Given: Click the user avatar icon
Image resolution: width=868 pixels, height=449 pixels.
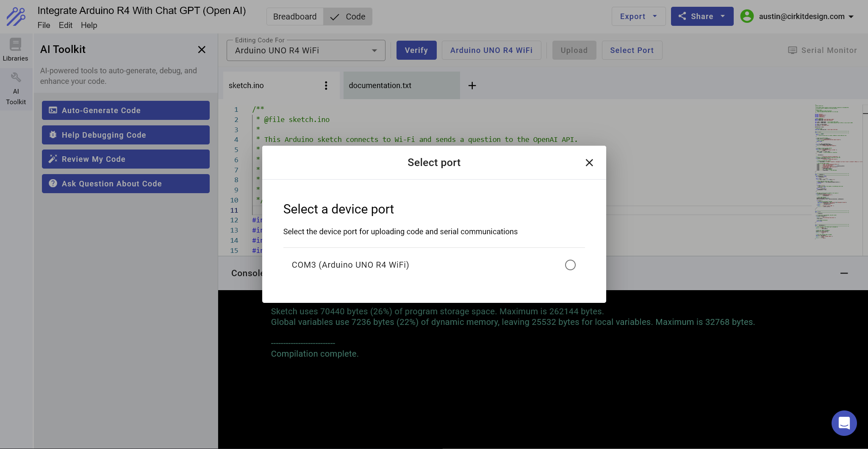Looking at the screenshot, I should (x=747, y=16).
